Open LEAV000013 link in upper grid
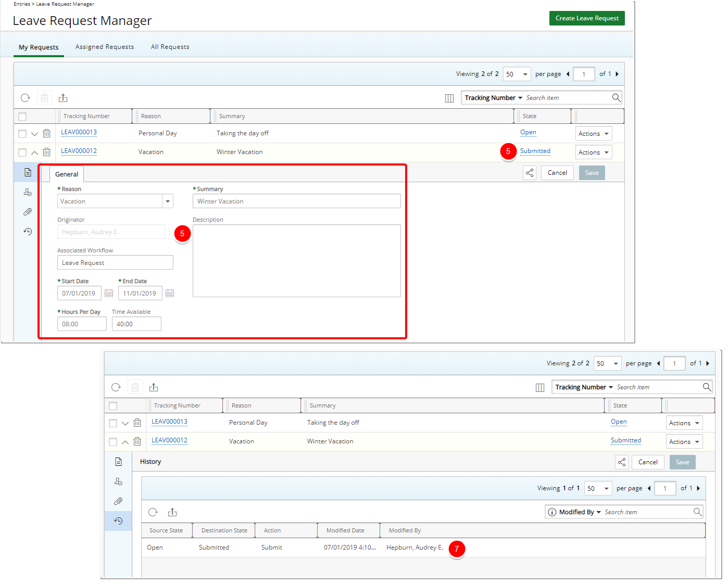The image size is (728, 585). (79, 132)
